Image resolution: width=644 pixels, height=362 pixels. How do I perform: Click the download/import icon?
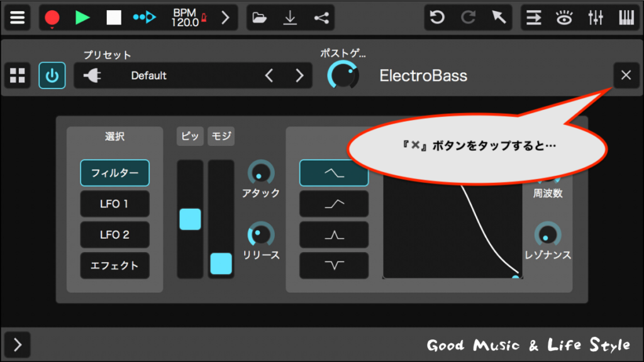point(291,18)
